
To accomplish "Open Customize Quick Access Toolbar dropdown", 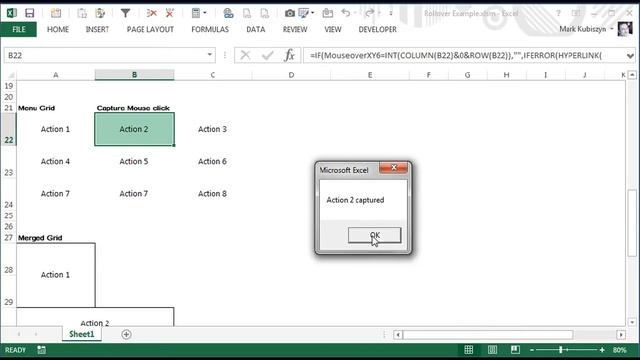I will [391, 13].
